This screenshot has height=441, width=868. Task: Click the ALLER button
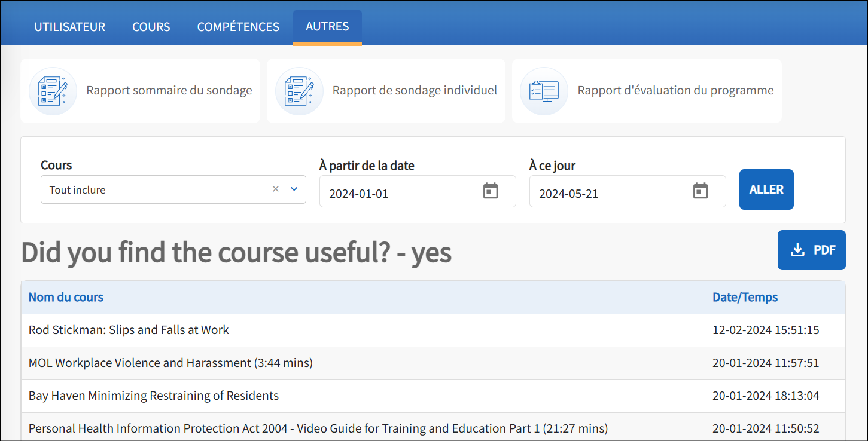766,189
